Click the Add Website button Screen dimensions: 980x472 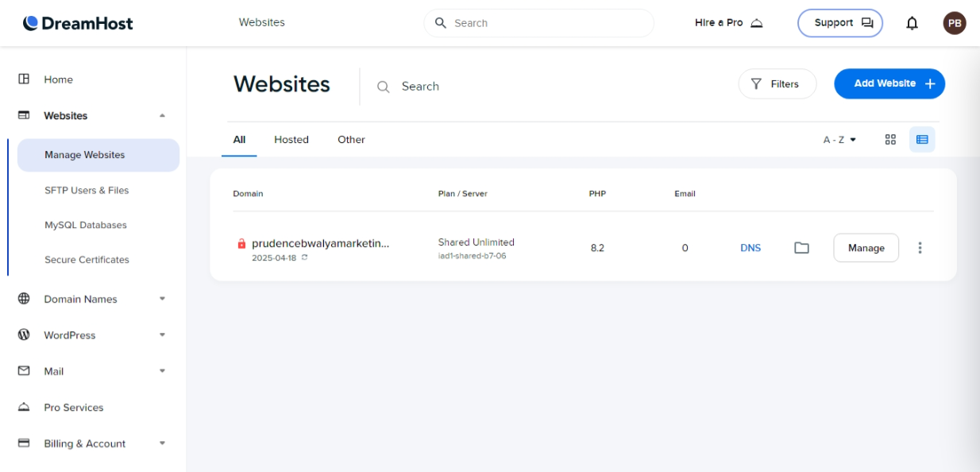click(889, 83)
